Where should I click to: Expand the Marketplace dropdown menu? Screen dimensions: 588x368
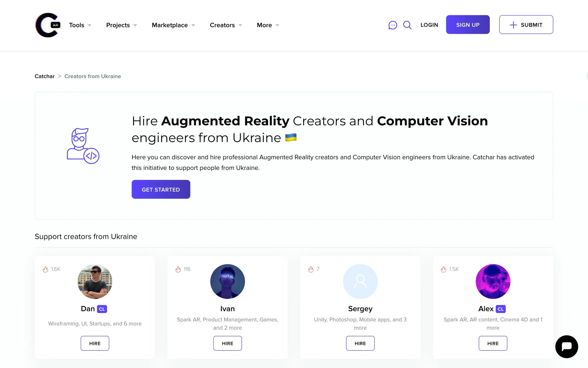point(173,25)
